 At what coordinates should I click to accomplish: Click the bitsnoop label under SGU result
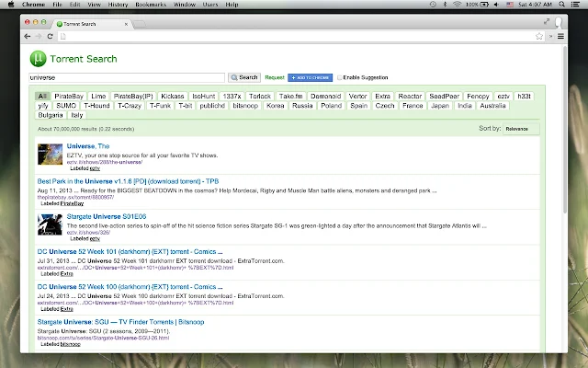70,344
